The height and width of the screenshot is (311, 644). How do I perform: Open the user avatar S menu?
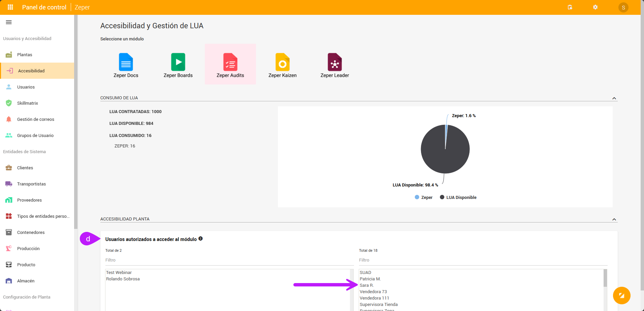[623, 7]
